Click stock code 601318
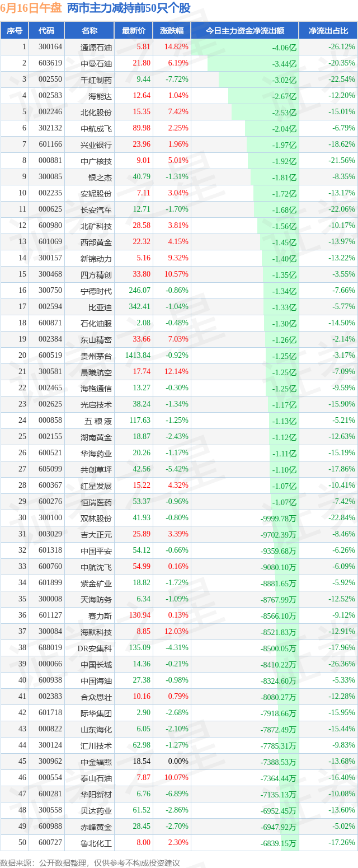Screen dimensions: 358x868 50,550
